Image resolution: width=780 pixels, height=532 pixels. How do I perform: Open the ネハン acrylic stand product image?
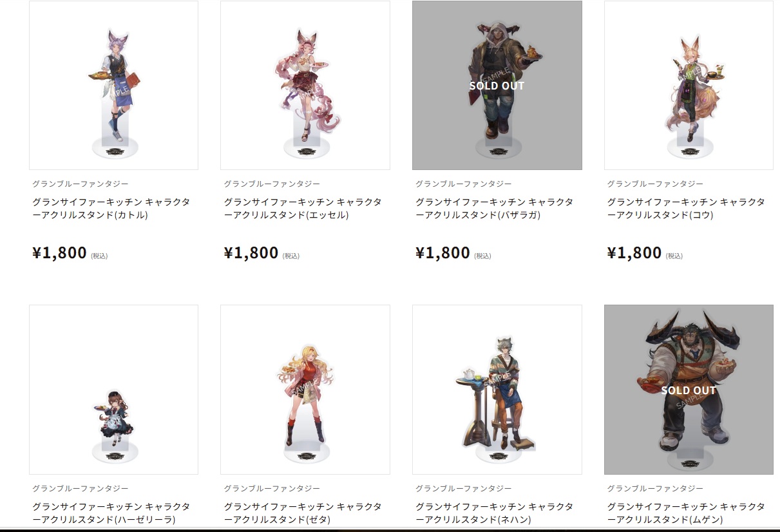pos(497,390)
